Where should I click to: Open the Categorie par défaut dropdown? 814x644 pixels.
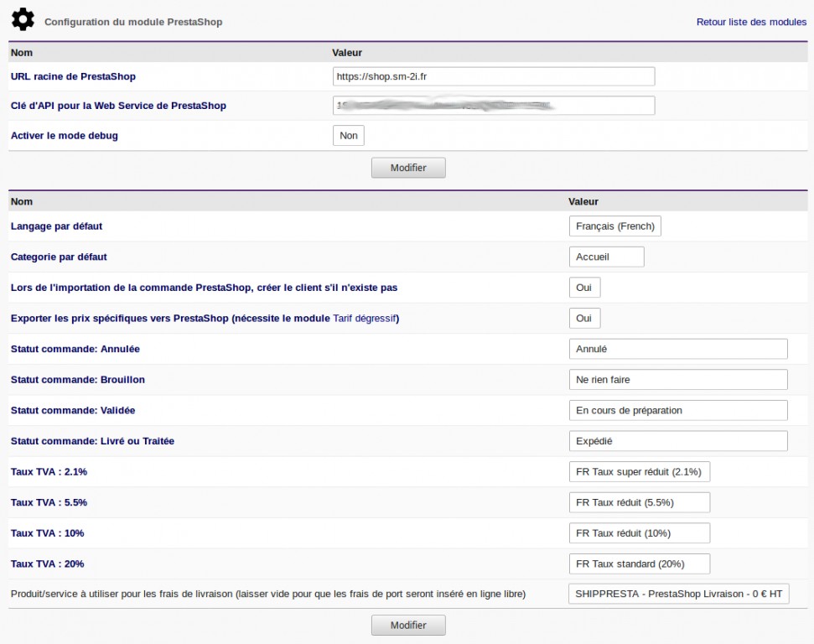point(606,257)
